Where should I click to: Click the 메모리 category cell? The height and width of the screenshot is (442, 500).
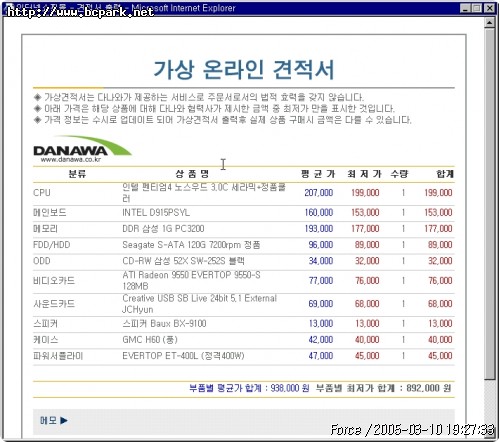pos(46,229)
